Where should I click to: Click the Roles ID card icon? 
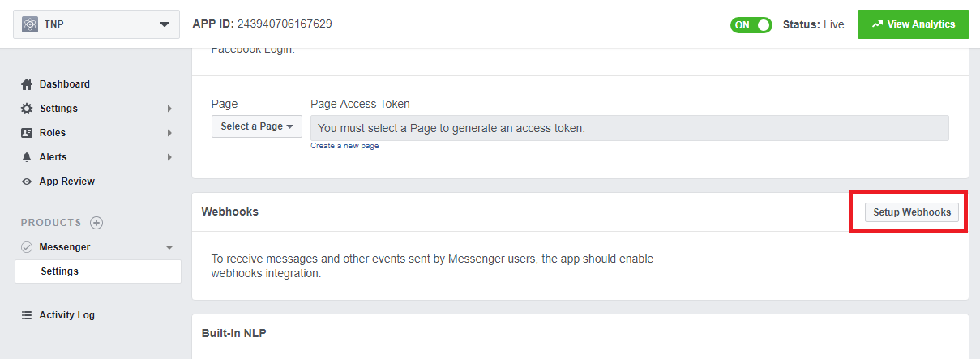point(27,133)
